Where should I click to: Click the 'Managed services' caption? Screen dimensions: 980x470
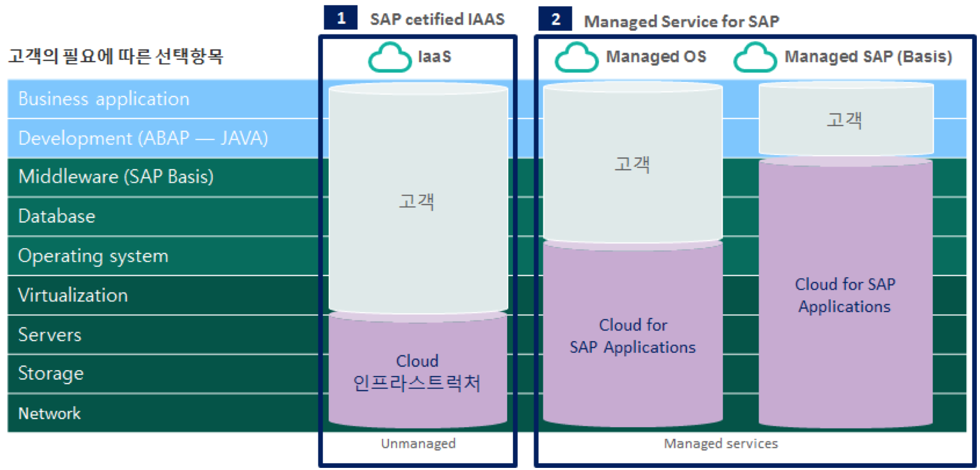click(x=721, y=444)
